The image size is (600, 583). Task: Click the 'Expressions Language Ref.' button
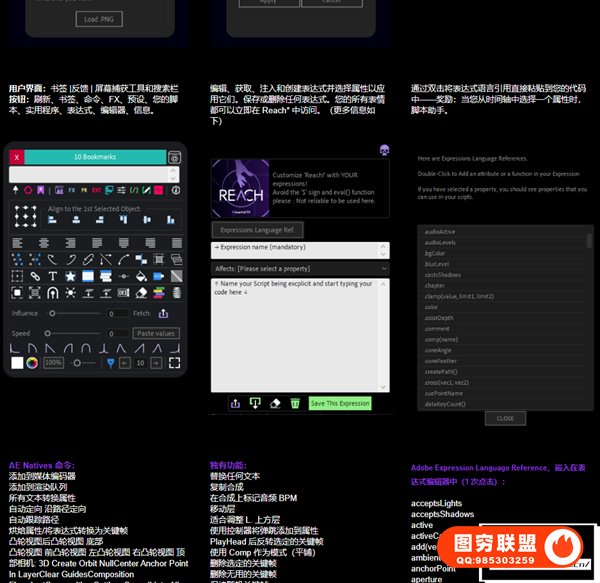point(257,230)
